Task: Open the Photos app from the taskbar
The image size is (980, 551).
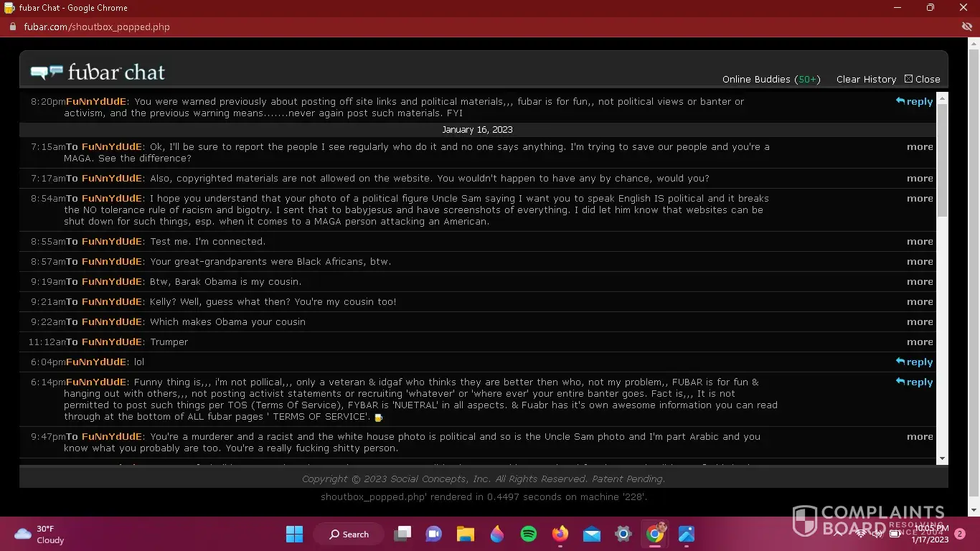Action: click(686, 534)
